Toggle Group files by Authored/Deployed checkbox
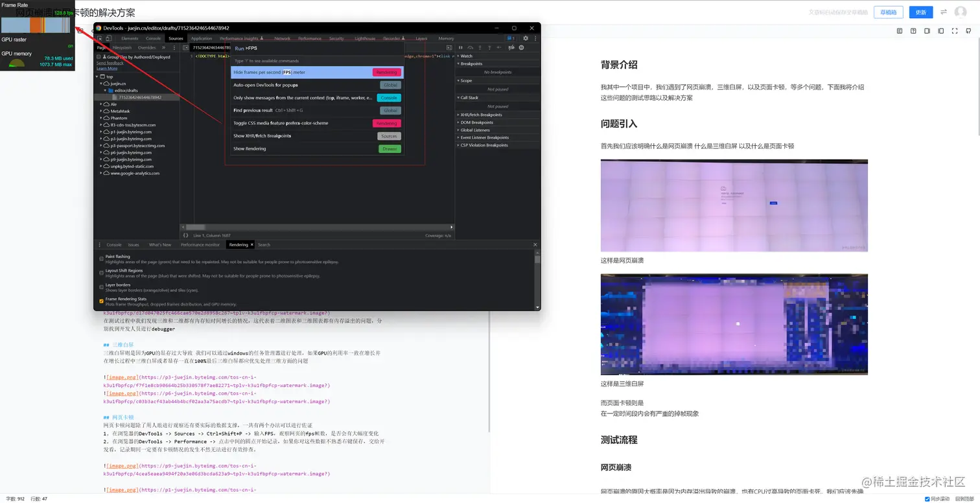The image size is (980, 503). 99,57
